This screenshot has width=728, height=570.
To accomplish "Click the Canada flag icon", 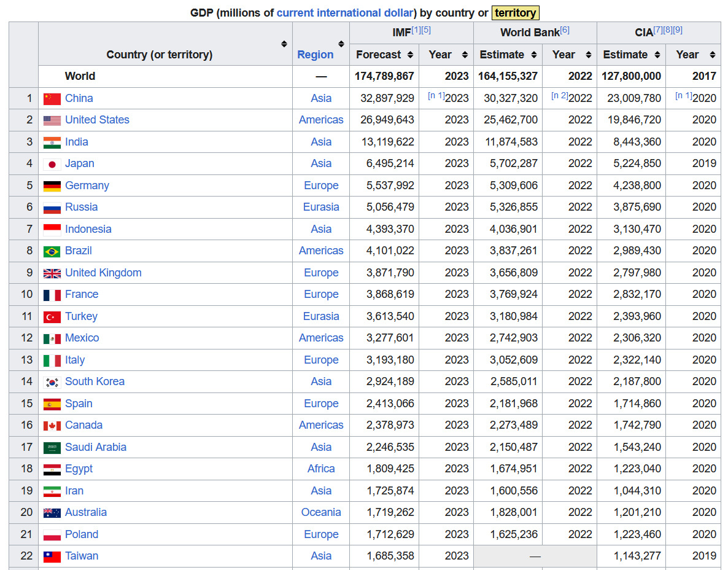I will click(x=52, y=426).
